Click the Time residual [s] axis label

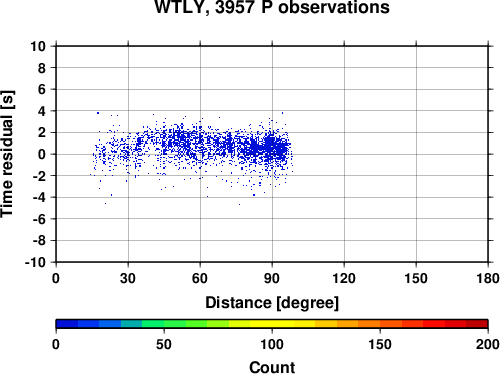(7, 154)
